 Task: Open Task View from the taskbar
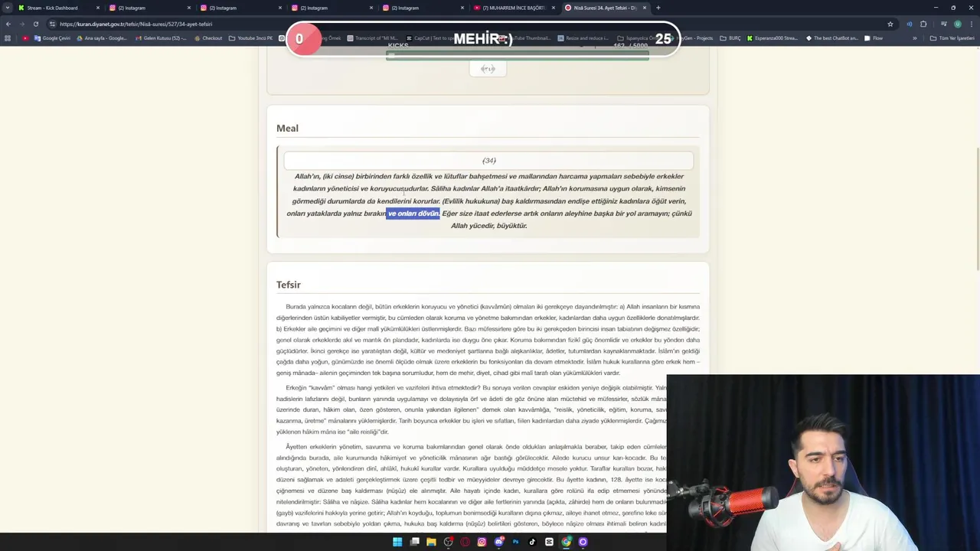[x=414, y=542]
